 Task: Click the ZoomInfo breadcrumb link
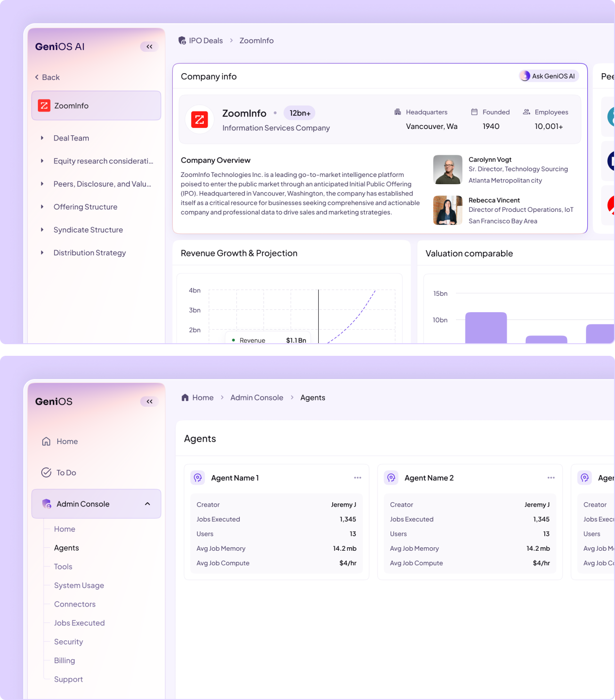point(257,41)
